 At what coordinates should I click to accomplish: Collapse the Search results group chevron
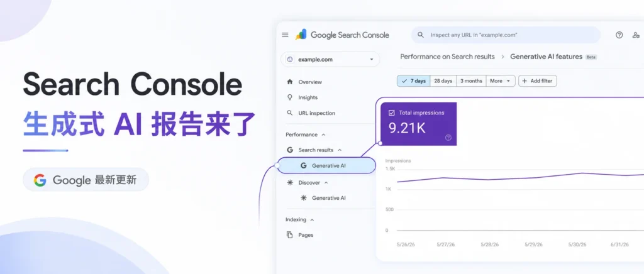340,150
